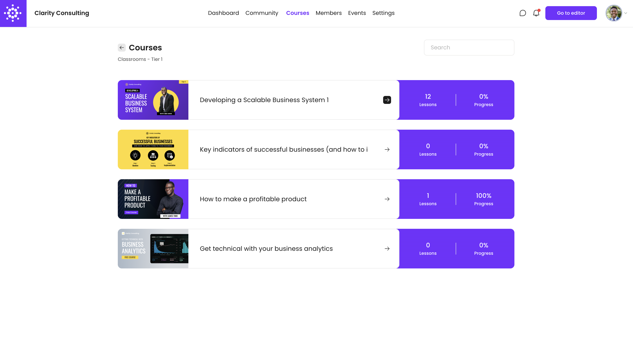Click arrow for profitable product course
This screenshot has height=364, width=633.
(387, 199)
